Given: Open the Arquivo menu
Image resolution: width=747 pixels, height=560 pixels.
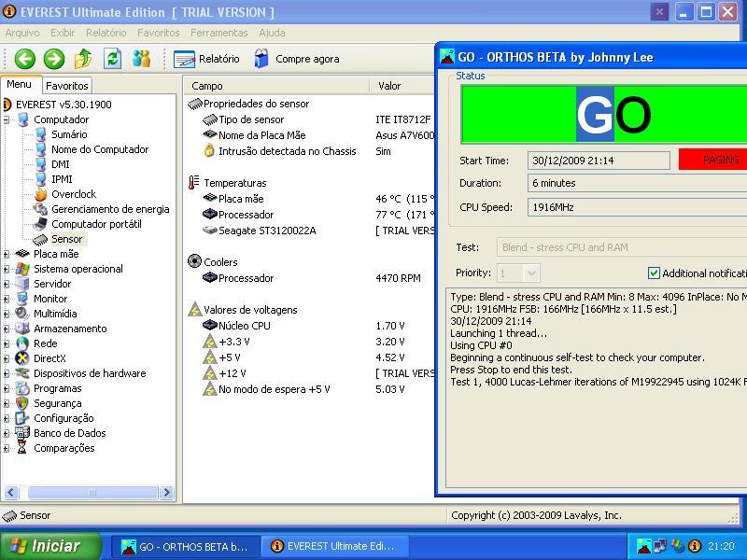Looking at the screenshot, I should (x=21, y=33).
